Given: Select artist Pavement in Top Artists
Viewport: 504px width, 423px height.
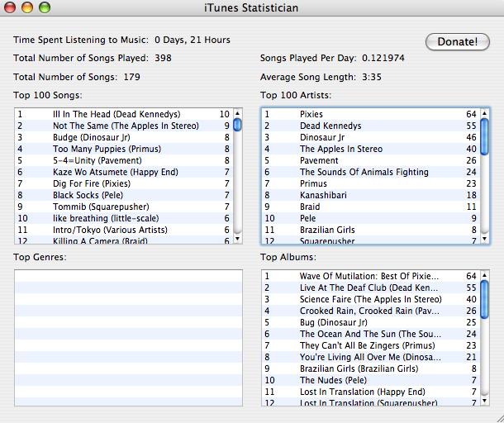Looking at the screenshot, I should (371, 160).
